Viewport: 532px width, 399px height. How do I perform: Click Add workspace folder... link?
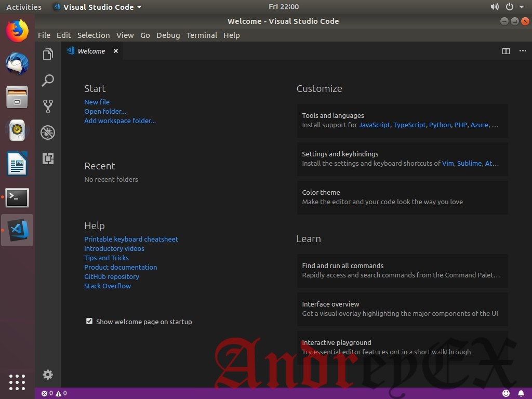[120, 121]
